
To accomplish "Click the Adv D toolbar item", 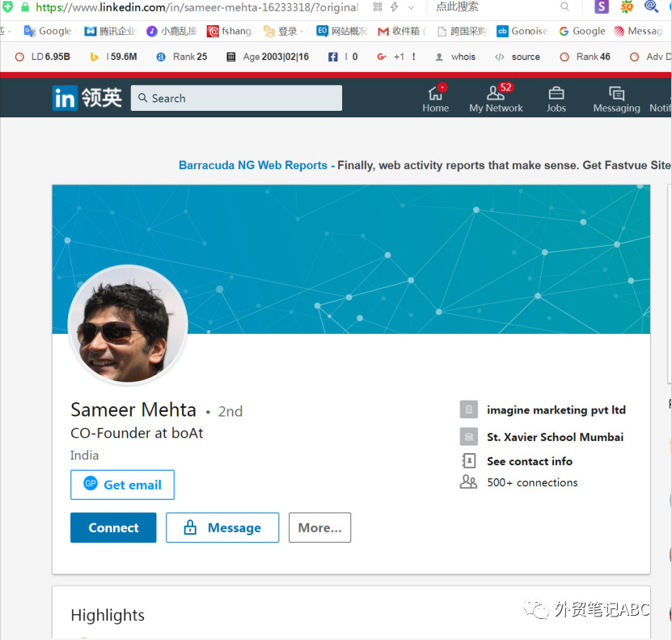I will coord(650,57).
